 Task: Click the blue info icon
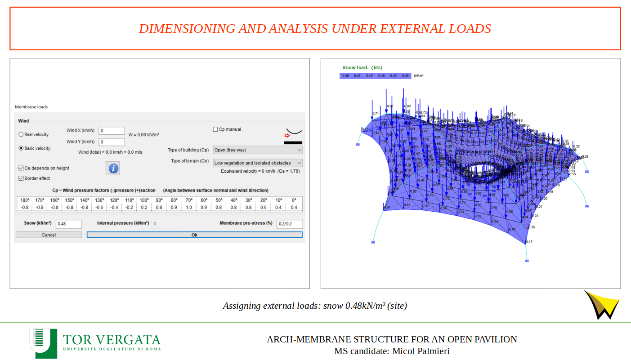[113, 169]
